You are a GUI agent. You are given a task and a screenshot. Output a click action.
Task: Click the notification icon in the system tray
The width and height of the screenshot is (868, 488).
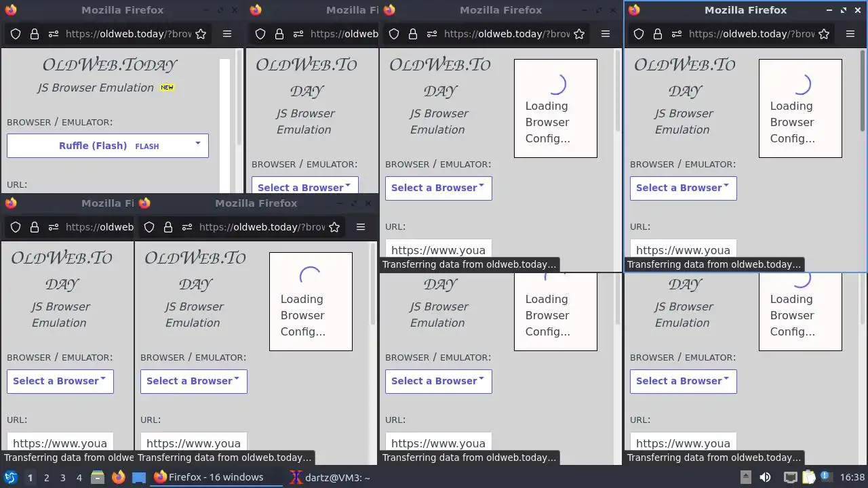(x=825, y=477)
